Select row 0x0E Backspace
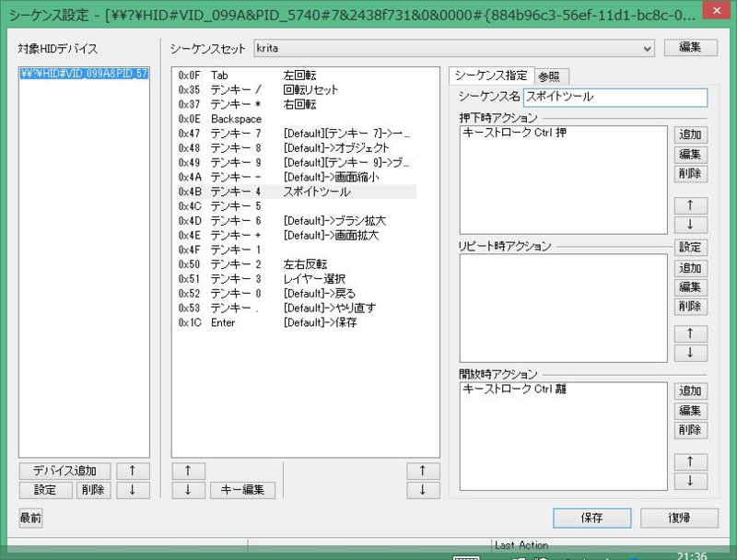The image size is (737, 560). click(x=296, y=119)
